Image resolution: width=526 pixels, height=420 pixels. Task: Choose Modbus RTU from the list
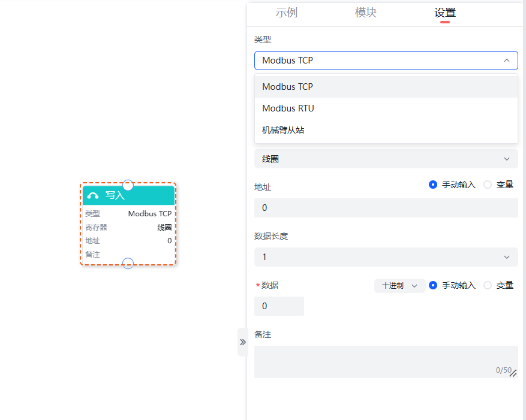coord(288,108)
